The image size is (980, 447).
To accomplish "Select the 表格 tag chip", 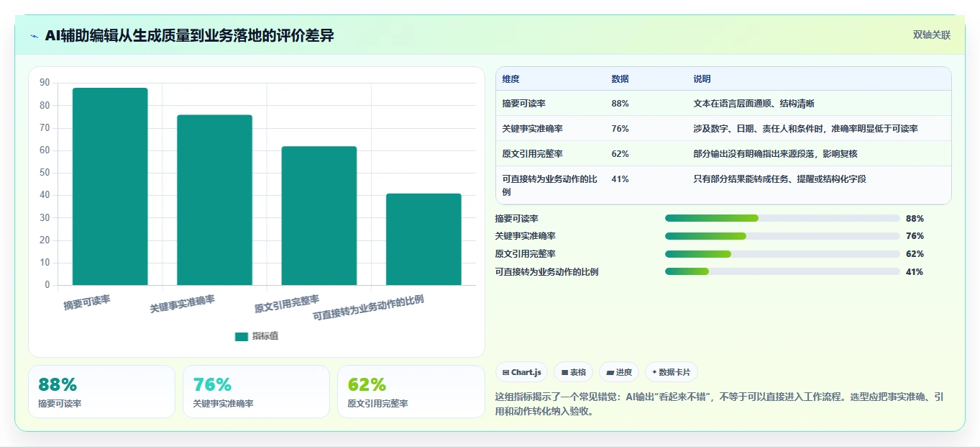I will click(x=574, y=372).
